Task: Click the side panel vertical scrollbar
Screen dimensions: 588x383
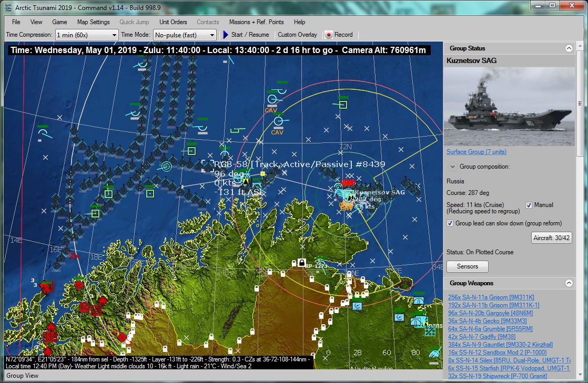Action: pyautogui.click(x=580, y=103)
